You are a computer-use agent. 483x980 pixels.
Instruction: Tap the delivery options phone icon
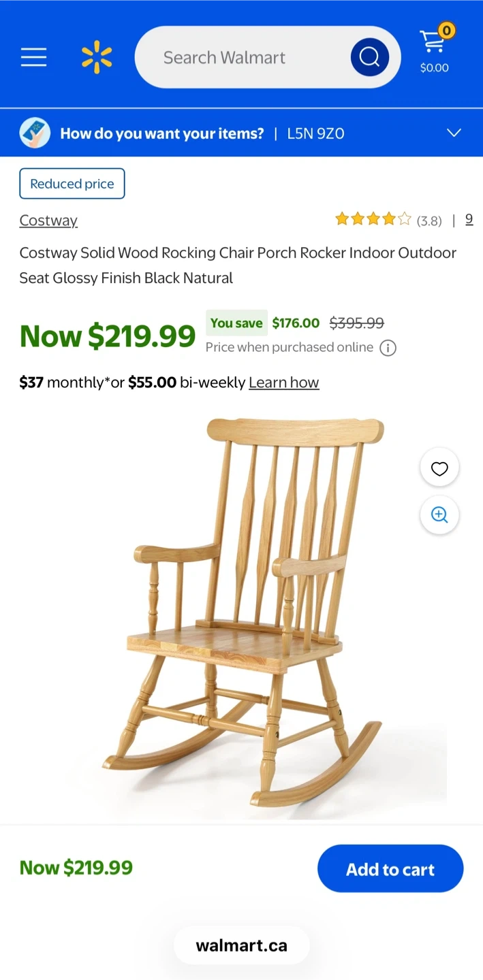click(35, 133)
